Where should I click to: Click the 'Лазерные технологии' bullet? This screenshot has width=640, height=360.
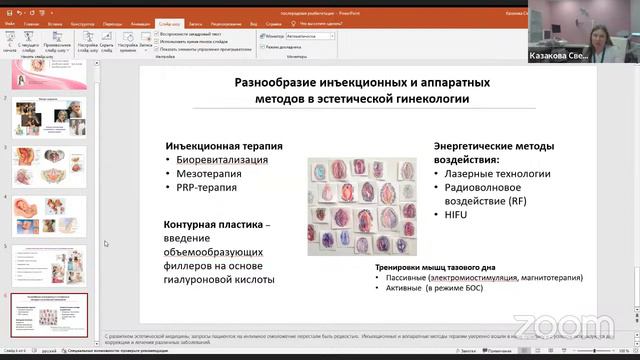click(x=497, y=174)
